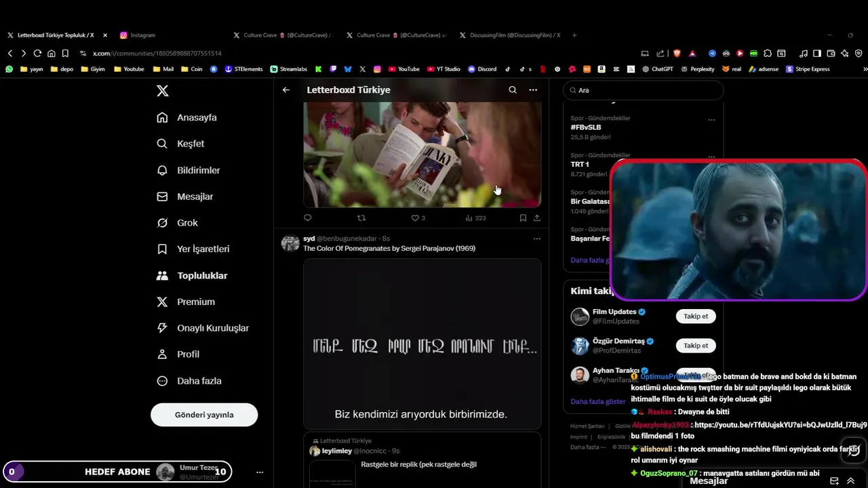
Task: Expand the Mesajlar drawer arrow
Action: (x=850, y=481)
